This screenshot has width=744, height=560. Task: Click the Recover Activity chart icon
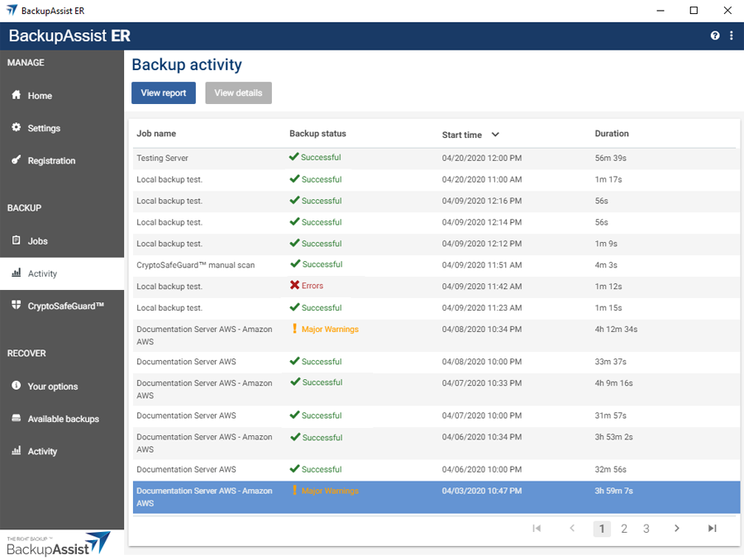coord(17,450)
